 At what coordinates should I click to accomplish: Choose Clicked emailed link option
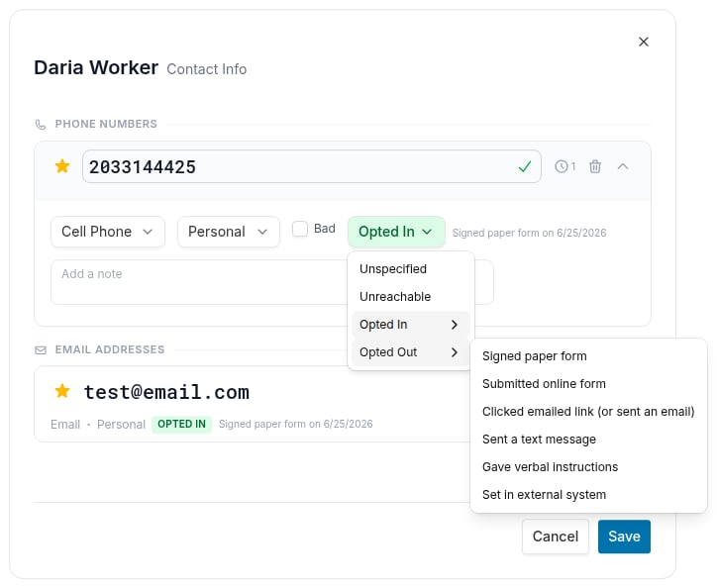click(x=588, y=412)
